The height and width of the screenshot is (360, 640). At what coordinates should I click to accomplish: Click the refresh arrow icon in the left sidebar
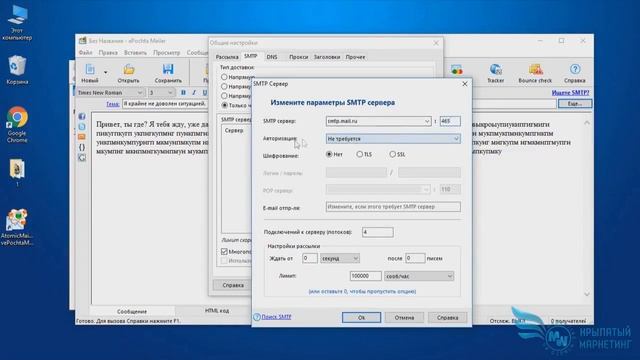point(82,158)
